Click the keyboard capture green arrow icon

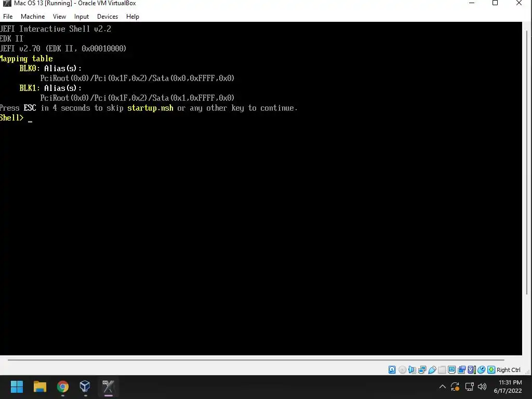[491, 370]
